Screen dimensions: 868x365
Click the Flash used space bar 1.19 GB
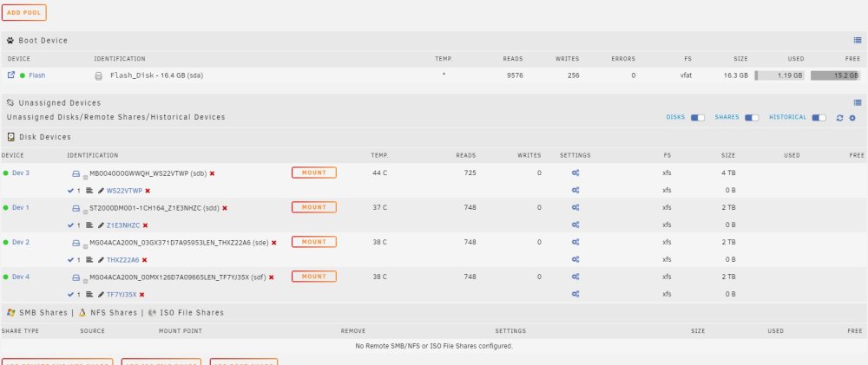pos(779,75)
